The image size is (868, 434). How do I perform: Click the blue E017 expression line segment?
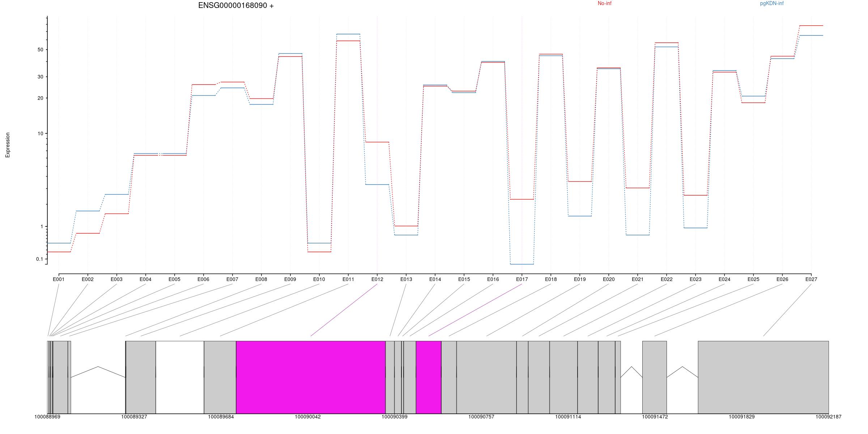[522, 264]
